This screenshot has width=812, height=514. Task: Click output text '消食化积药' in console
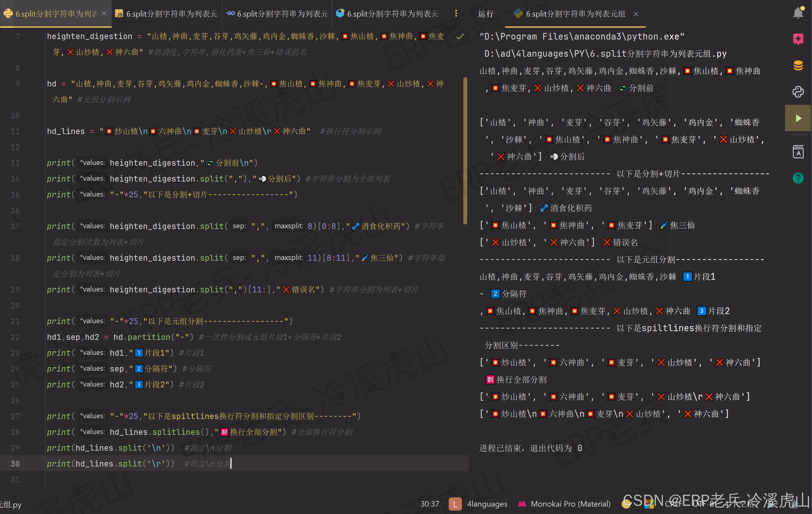pos(571,208)
